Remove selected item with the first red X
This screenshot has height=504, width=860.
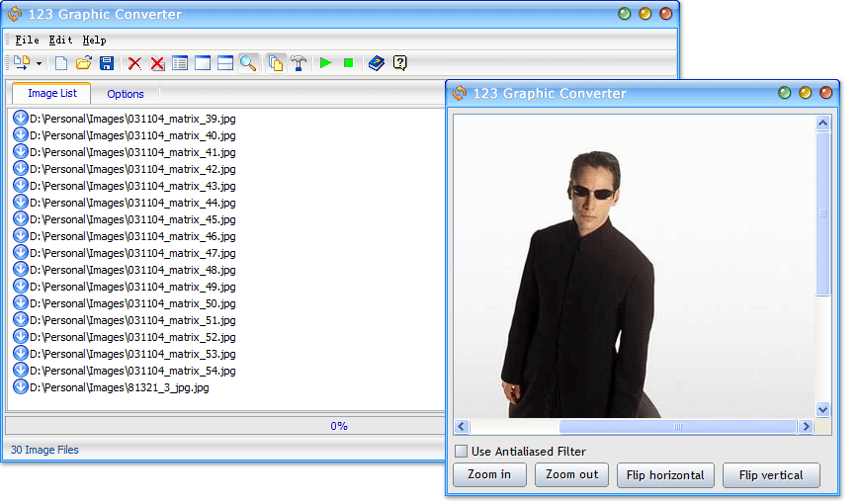click(134, 63)
